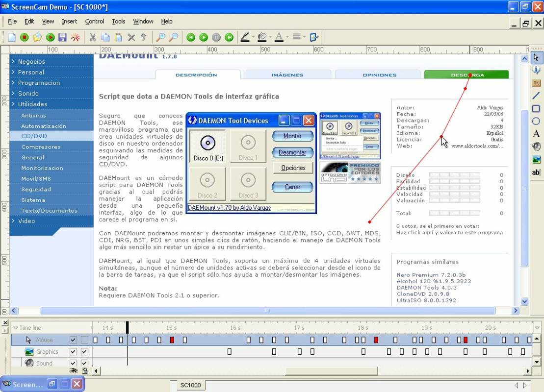
Task: Click the padlock icon below track checkboxes
Action: [85, 371]
